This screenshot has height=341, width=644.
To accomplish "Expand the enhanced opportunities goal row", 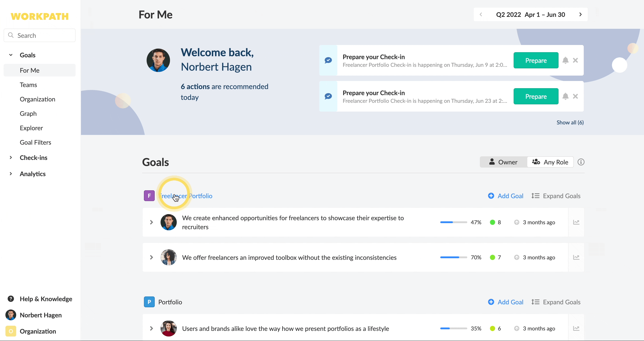I will [152, 222].
